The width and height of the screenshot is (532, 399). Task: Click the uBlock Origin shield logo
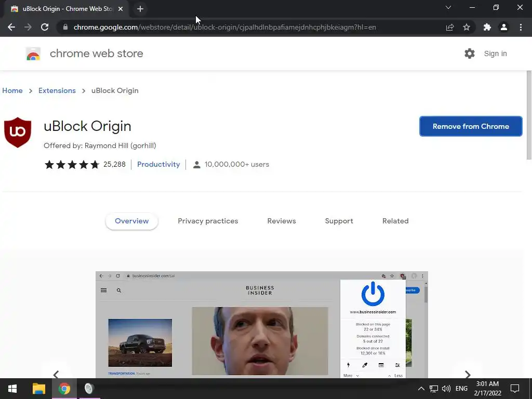[x=18, y=132]
